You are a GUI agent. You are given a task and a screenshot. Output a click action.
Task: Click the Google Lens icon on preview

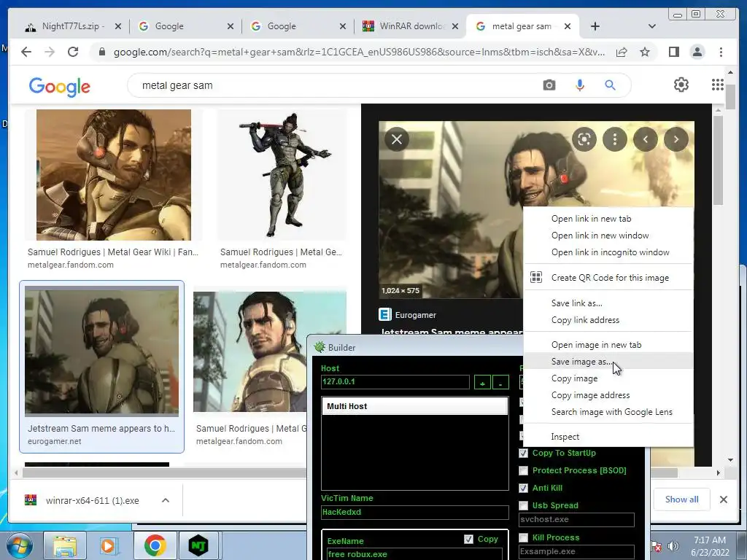pos(584,139)
